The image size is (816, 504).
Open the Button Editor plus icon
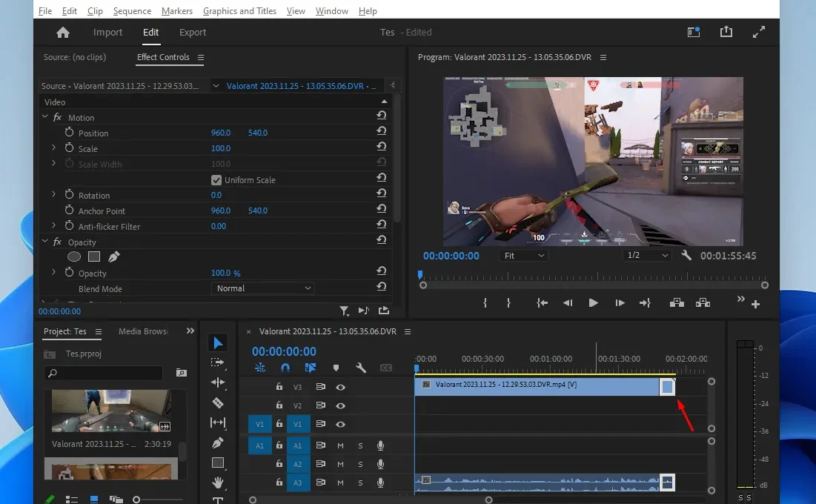coord(756,304)
